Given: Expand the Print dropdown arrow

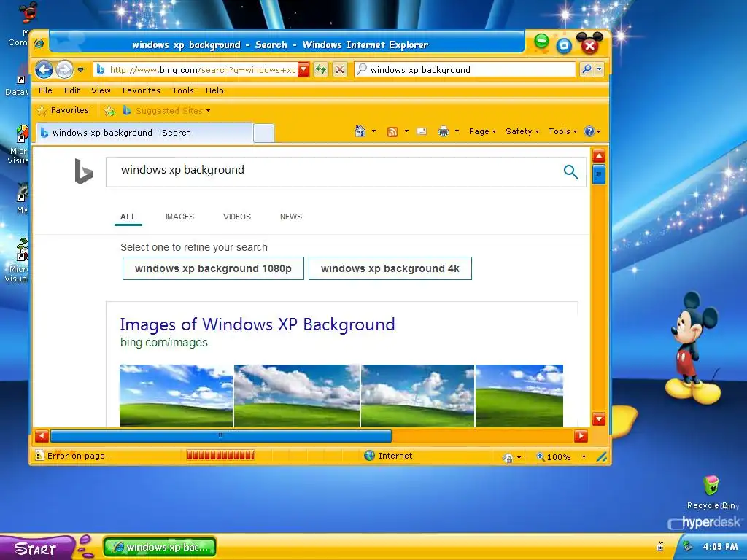Looking at the screenshot, I should click(457, 131).
